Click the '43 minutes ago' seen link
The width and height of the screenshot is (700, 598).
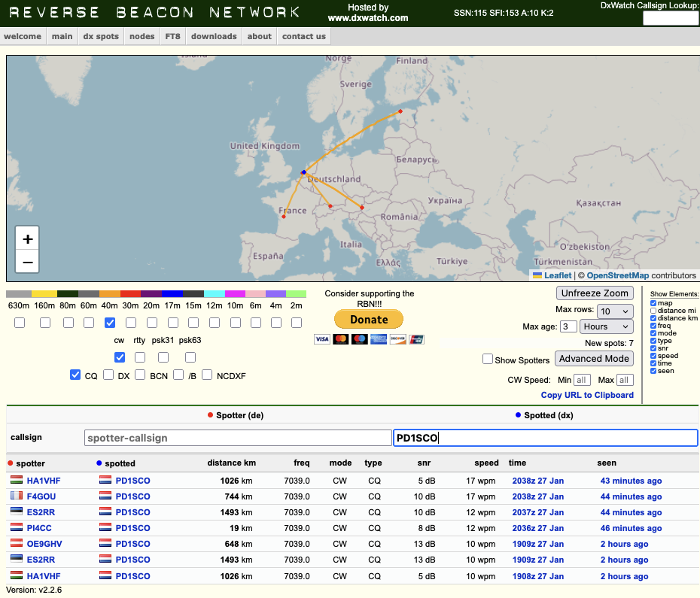click(x=631, y=481)
